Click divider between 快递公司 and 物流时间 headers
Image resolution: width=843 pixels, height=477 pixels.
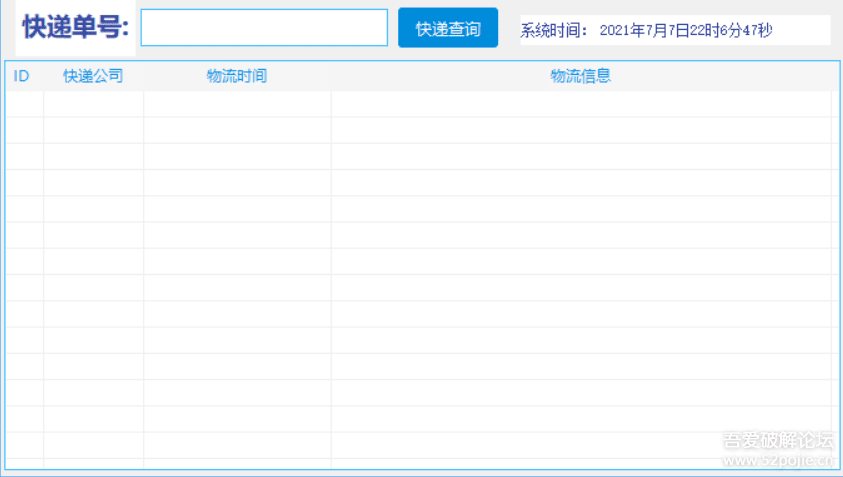point(144,76)
